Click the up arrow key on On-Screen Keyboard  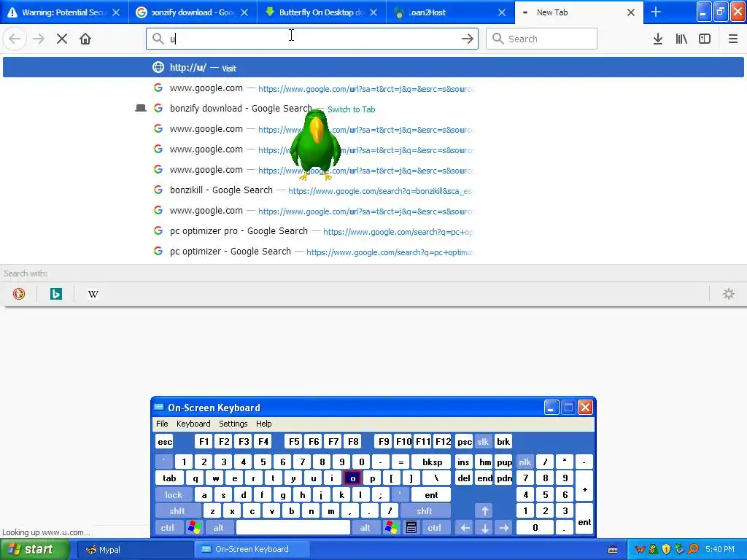(x=484, y=511)
